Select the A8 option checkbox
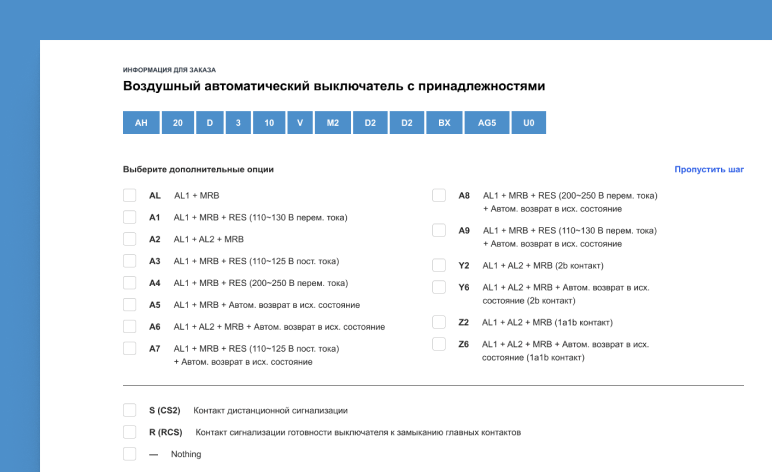The height and width of the screenshot is (472, 772). click(439, 196)
